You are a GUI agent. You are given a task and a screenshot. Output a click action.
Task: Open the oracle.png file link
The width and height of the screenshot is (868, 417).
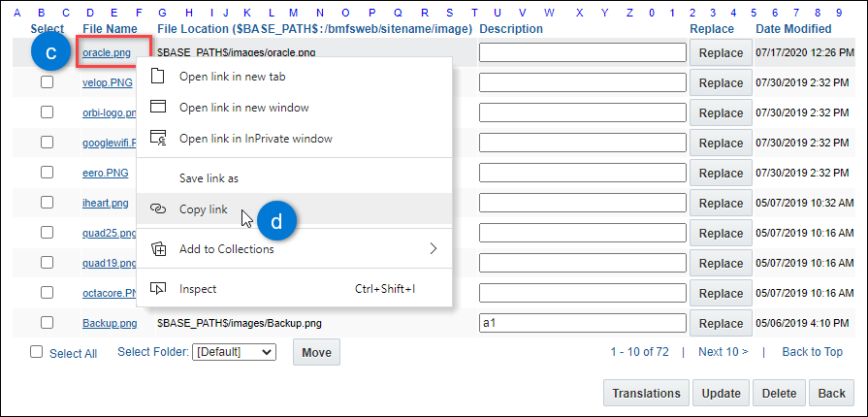(x=107, y=53)
